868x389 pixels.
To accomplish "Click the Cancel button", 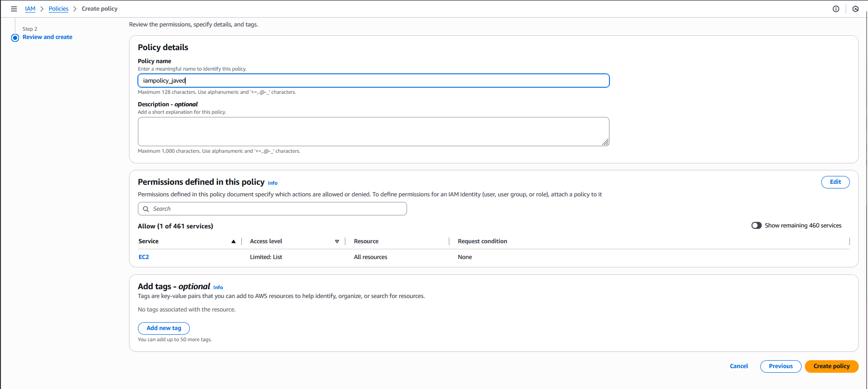I will (x=739, y=366).
